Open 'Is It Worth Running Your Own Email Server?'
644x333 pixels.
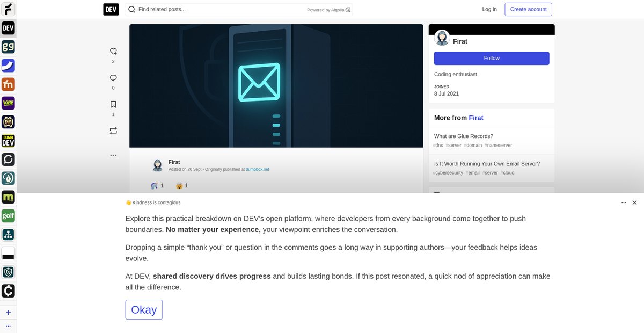(487, 164)
